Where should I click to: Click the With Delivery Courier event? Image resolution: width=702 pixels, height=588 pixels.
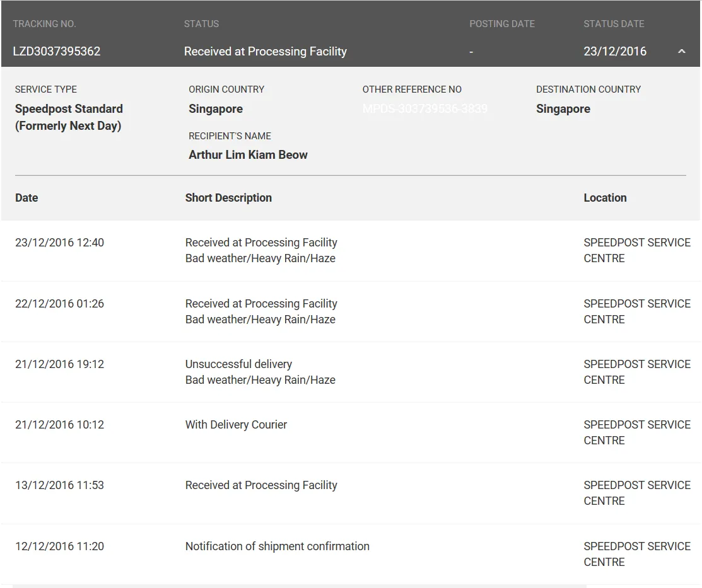[236, 425]
